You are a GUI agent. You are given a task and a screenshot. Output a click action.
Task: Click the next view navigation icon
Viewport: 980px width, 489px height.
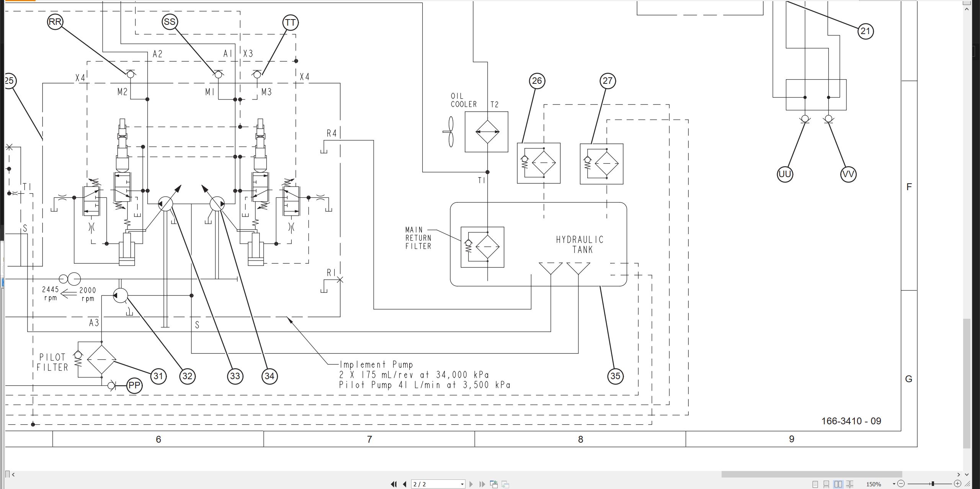(505, 484)
